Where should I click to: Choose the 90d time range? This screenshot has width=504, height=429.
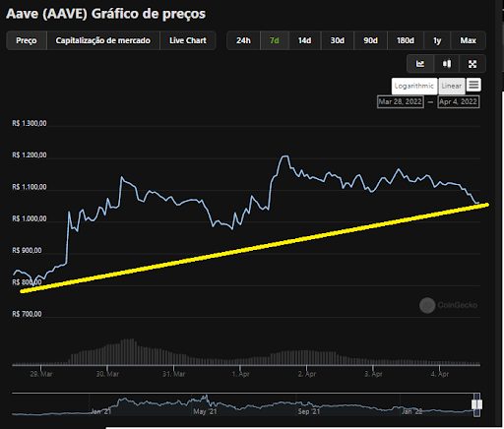coord(370,40)
